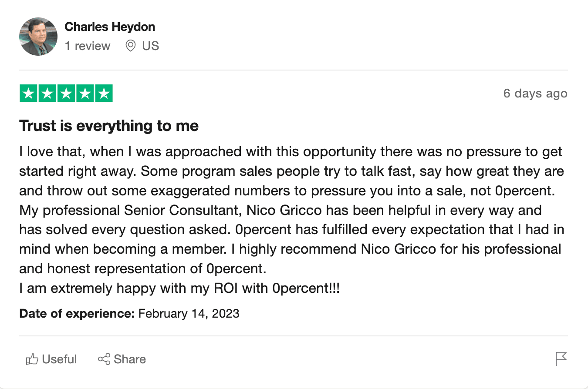The height and width of the screenshot is (389, 588).
Task: Click the "6 days ago" timestamp
Action: [535, 93]
